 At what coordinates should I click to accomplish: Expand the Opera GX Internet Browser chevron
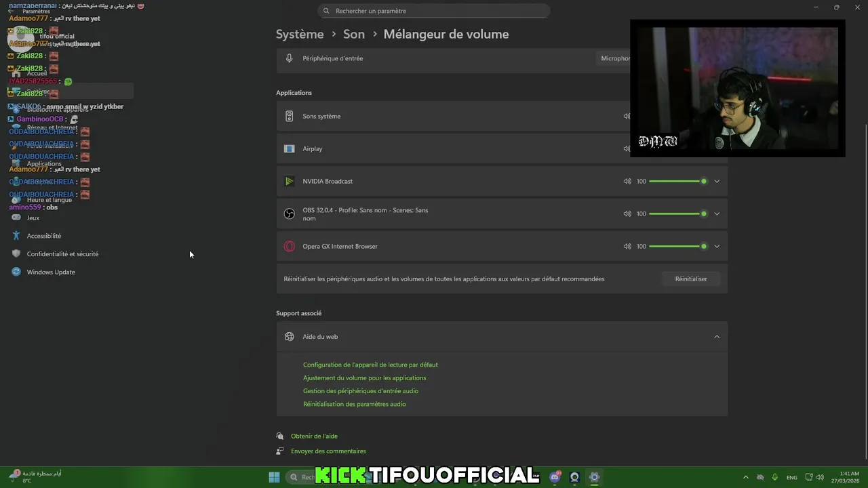tap(717, 246)
